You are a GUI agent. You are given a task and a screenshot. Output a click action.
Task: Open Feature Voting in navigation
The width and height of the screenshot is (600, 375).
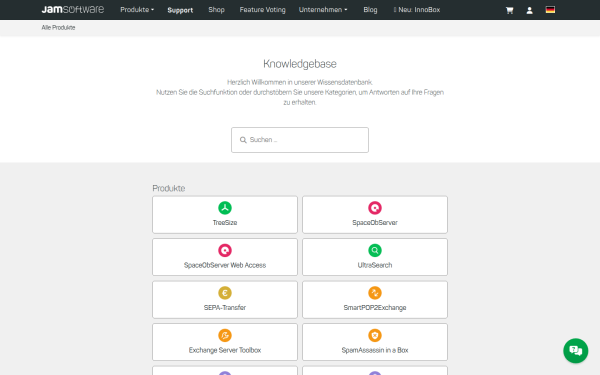coord(262,10)
